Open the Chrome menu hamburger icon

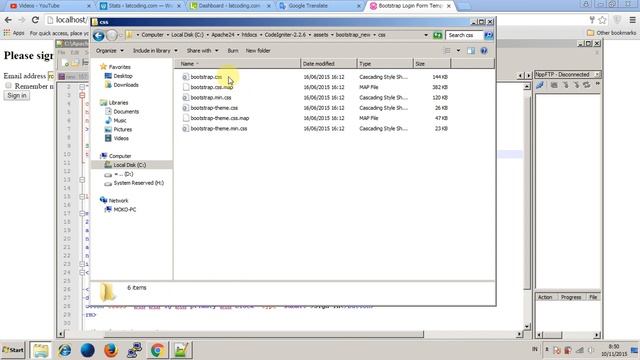click(x=632, y=20)
